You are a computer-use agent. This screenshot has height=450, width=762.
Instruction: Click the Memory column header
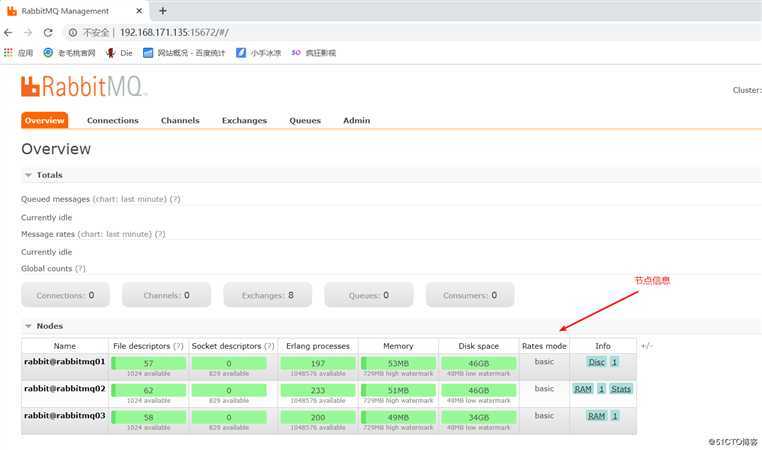pos(398,346)
